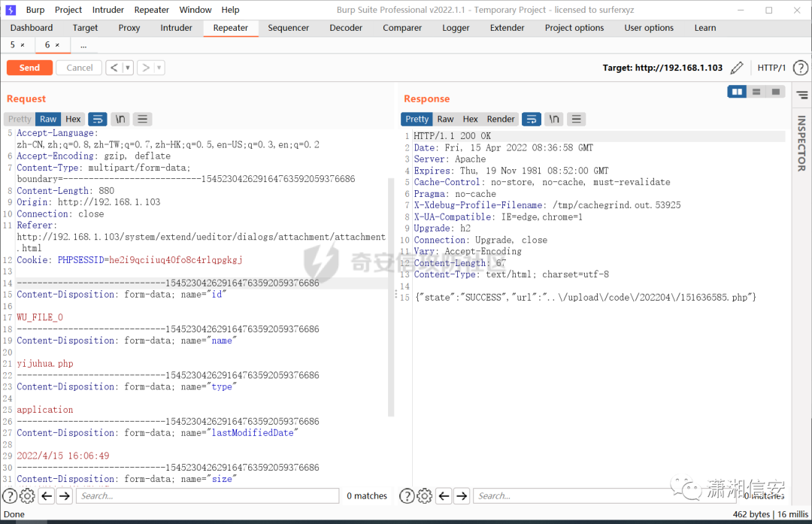Viewport: 812px width, 524px height.
Task: Close Repeater sub-tab 6
Action: point(57,45)
